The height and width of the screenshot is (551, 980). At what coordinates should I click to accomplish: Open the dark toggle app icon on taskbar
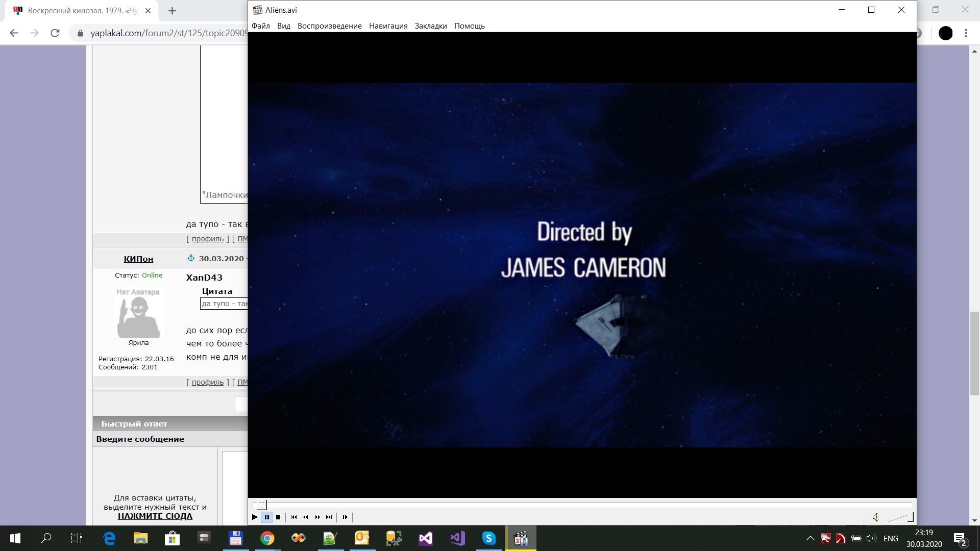click(x=204, y=538)
